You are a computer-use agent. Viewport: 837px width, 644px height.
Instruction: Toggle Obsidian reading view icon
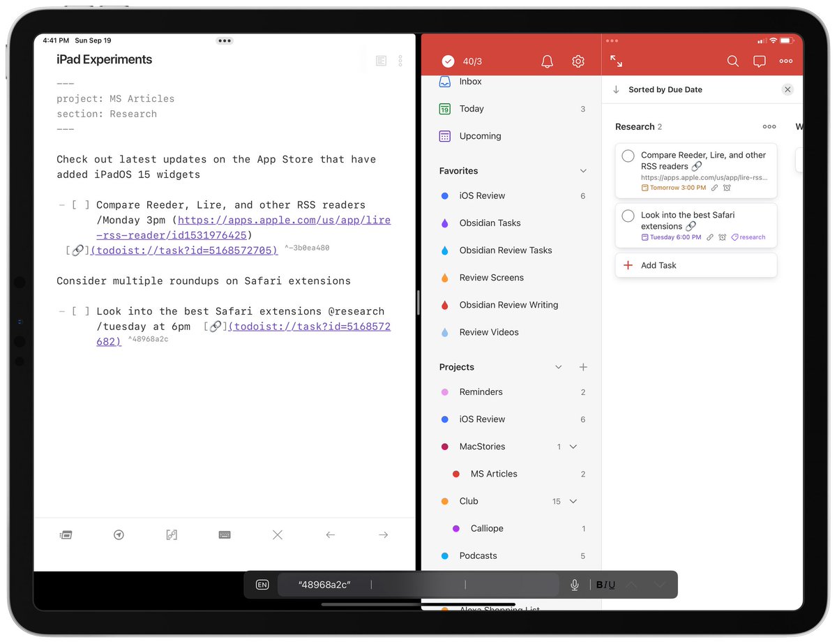tap(381, 61)
